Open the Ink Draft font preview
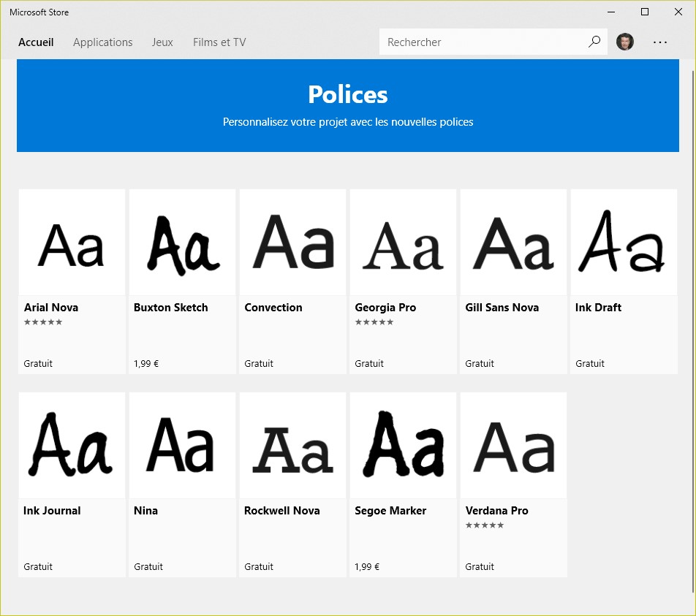 tap(624, 243)
